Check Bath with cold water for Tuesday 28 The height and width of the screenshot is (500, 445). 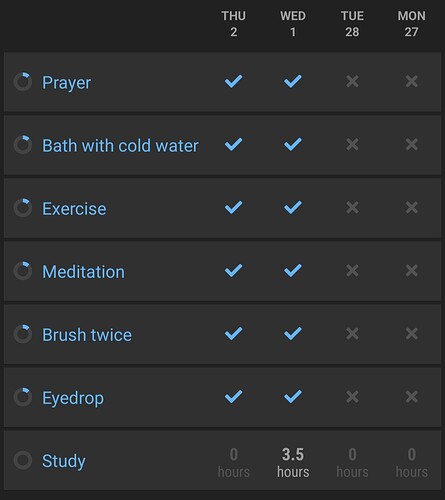[x=352, y=144]
